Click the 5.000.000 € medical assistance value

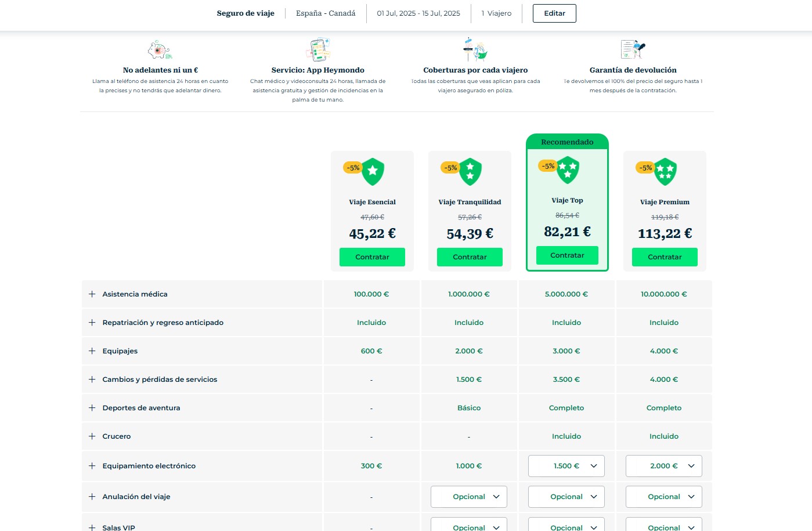point(566,294)
